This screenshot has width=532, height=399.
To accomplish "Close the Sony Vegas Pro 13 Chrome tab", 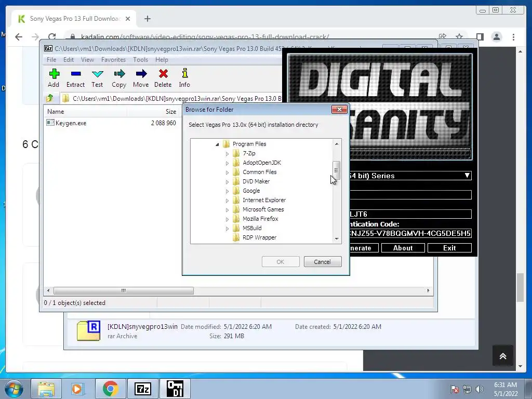I will pos(128,19).
